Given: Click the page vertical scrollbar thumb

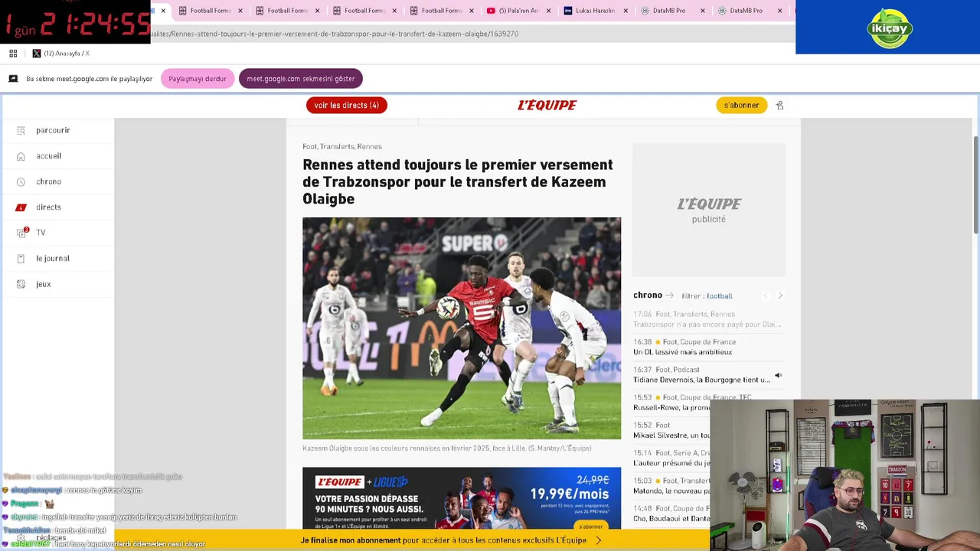Looking at the screenshot, I should pyautogui.click(x=975, y=185).
